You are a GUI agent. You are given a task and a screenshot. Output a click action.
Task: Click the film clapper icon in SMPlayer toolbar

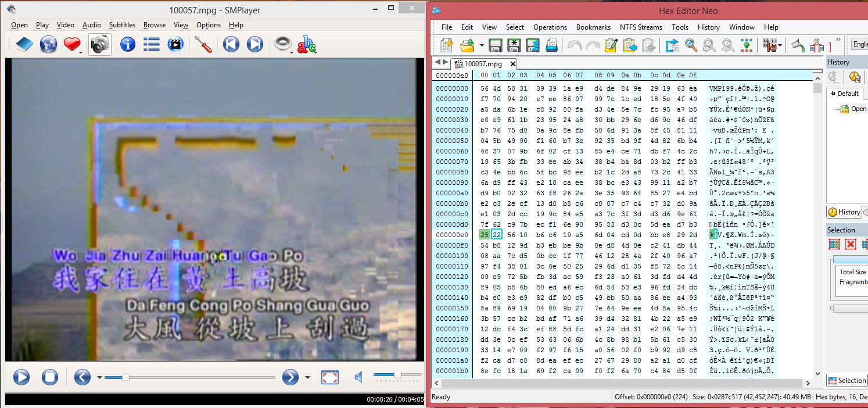point(175,44)
